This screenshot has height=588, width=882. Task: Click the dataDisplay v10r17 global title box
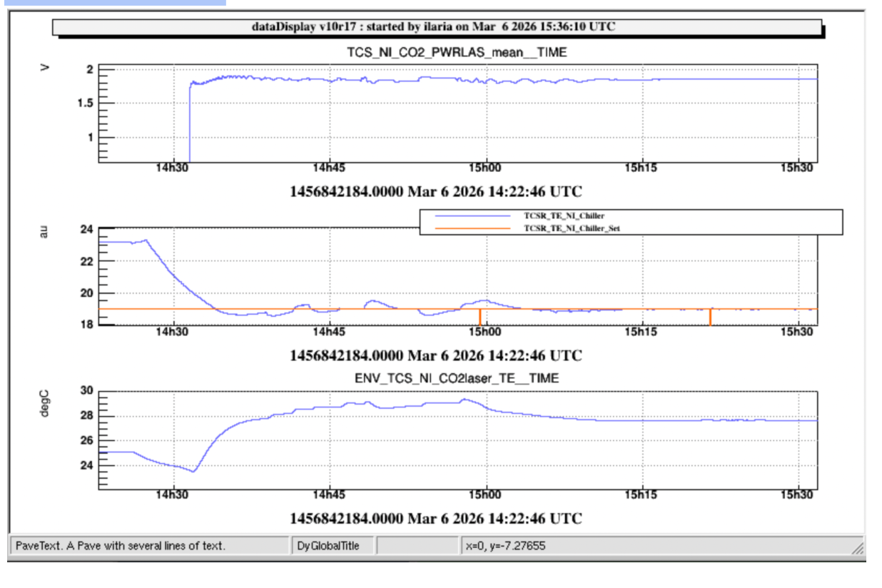pos(436,27)
